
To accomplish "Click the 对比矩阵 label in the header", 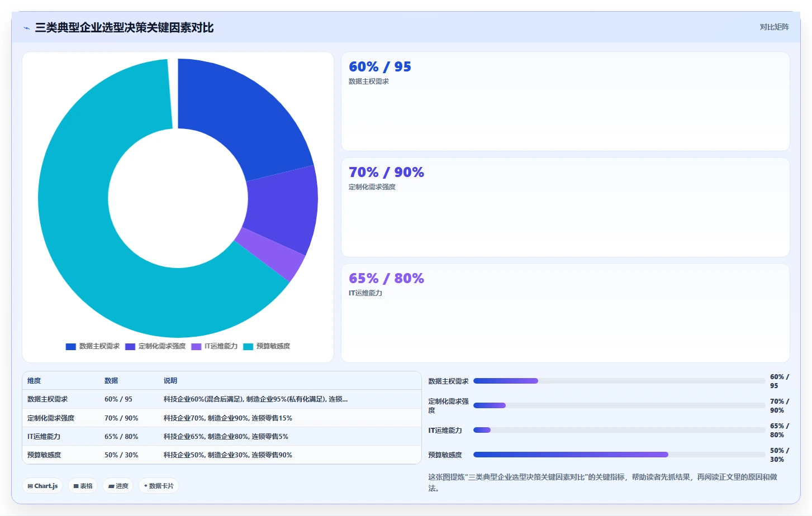I will click(774, 27).
